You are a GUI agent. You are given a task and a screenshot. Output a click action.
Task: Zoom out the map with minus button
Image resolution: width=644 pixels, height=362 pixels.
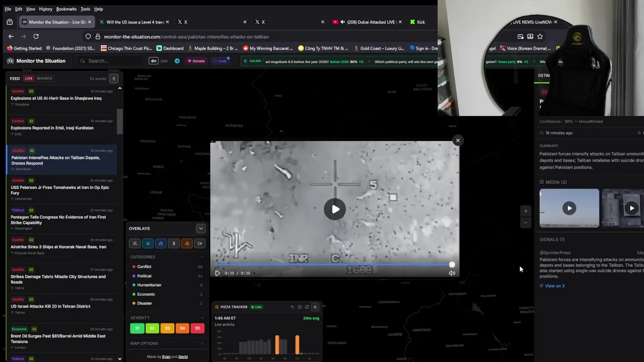pos(525,223)
